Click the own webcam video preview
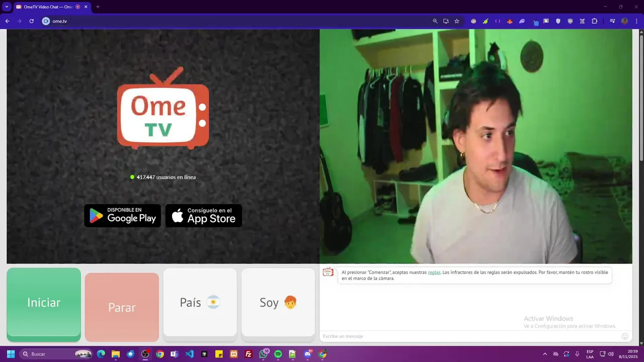 tap(476, 146)
